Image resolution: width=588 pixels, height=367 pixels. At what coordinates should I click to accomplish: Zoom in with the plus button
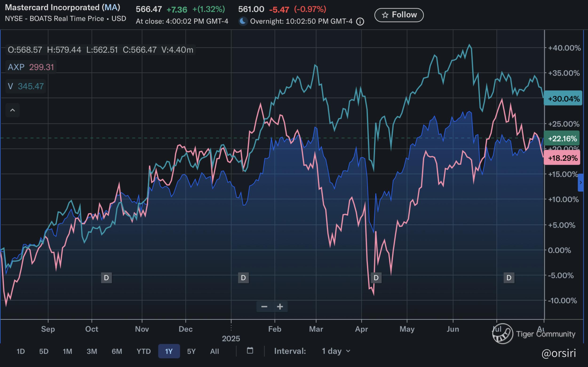point(280,307)
